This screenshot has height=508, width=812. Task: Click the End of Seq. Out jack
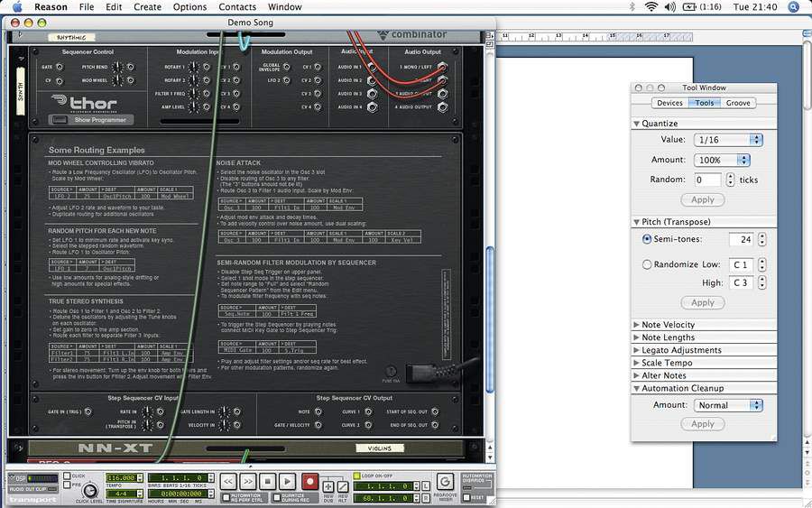tap(435, 425)
